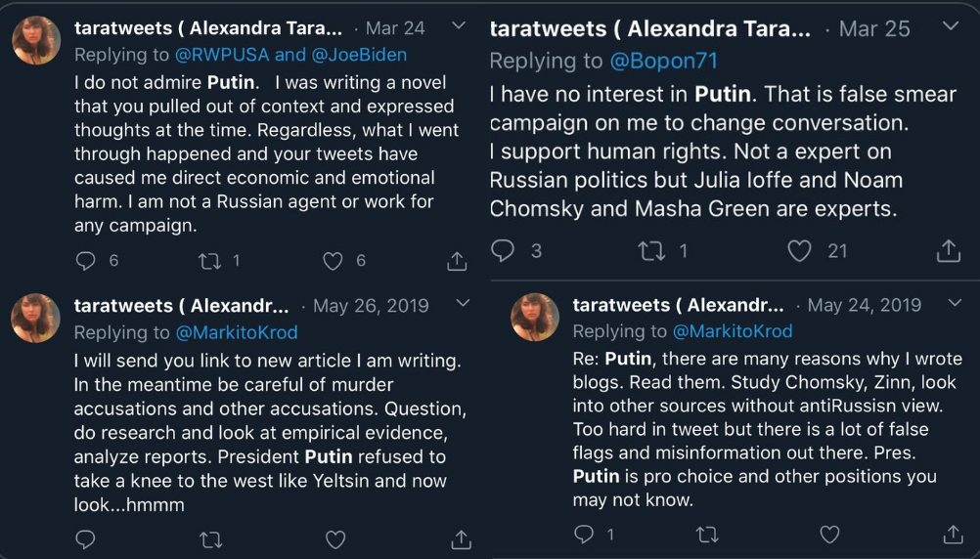980x559 pixels.
Task: Open the May 24, 2019 tweet options chevron
Action: pyautogui.click(x=956, y=304)
